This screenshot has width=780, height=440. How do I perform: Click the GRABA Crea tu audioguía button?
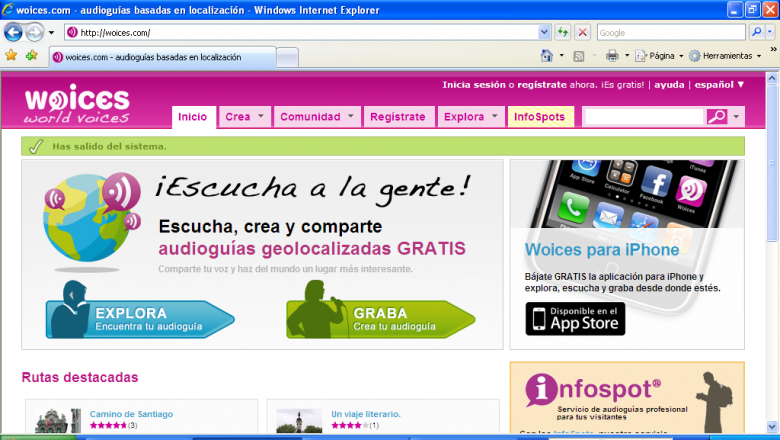(x=381, y=311)
